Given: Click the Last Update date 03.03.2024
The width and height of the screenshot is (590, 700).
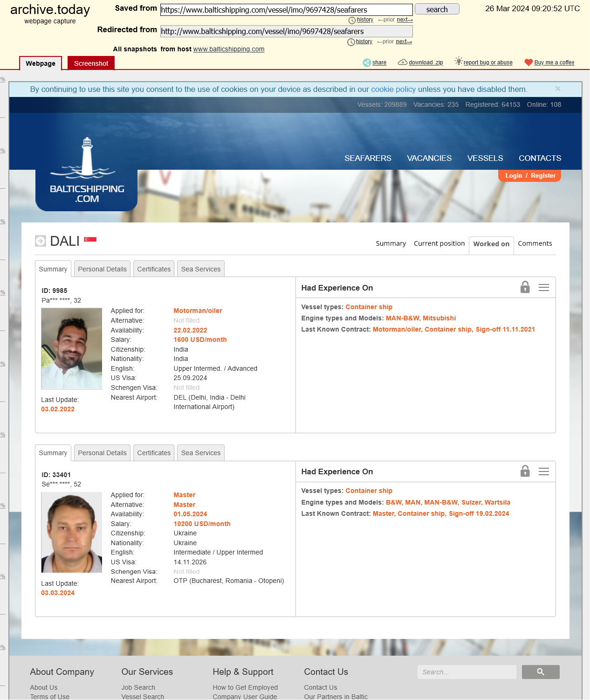Looking at the screenshot, I should point(58,593).
